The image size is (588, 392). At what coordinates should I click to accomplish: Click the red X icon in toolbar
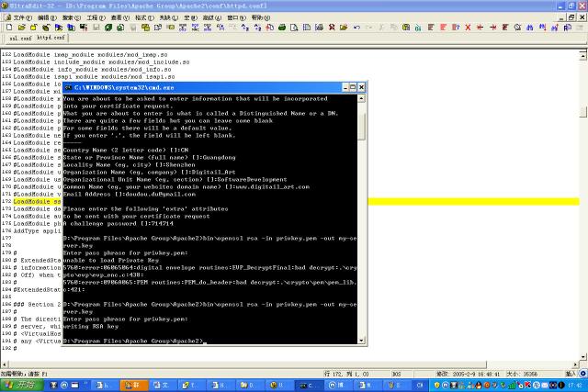click(468, 28)
